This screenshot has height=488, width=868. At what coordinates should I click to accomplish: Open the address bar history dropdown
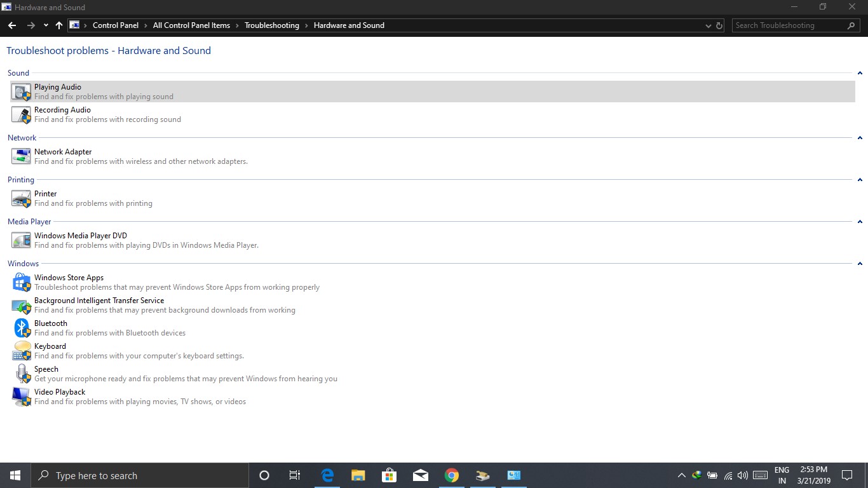point(709,25)
